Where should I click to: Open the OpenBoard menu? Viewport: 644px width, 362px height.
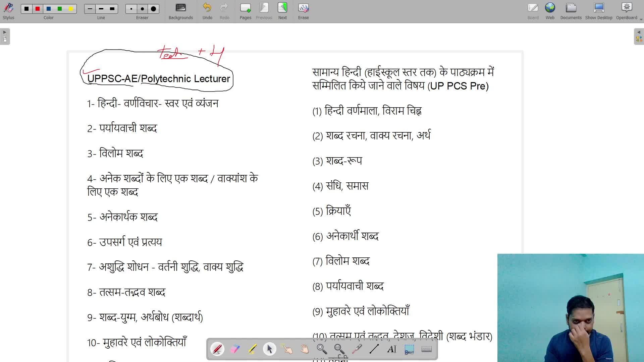tap(627, 11)
